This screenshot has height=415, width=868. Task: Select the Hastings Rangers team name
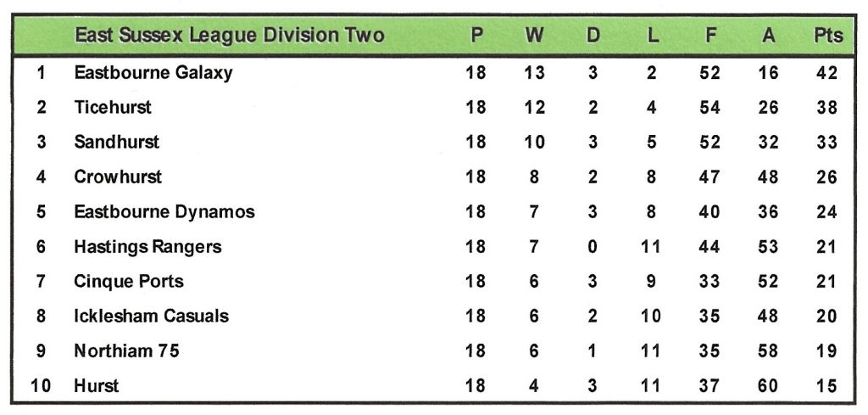tap(147, 247)
